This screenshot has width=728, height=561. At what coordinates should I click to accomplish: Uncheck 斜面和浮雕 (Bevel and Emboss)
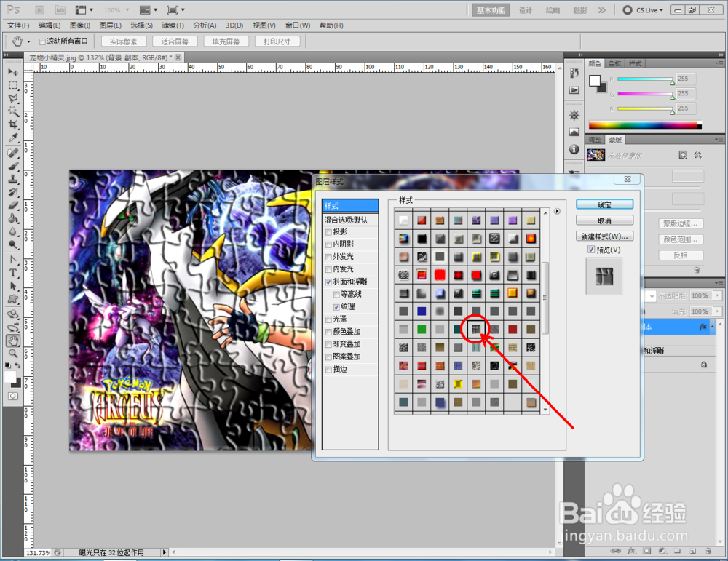click(329, 282)
